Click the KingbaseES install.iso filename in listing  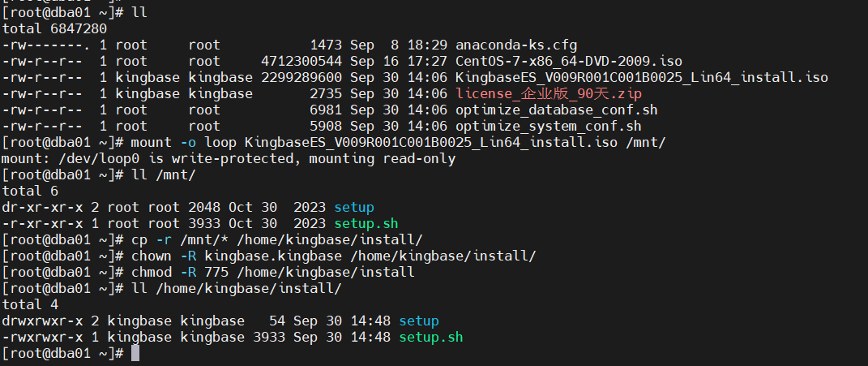pos(642,78)
